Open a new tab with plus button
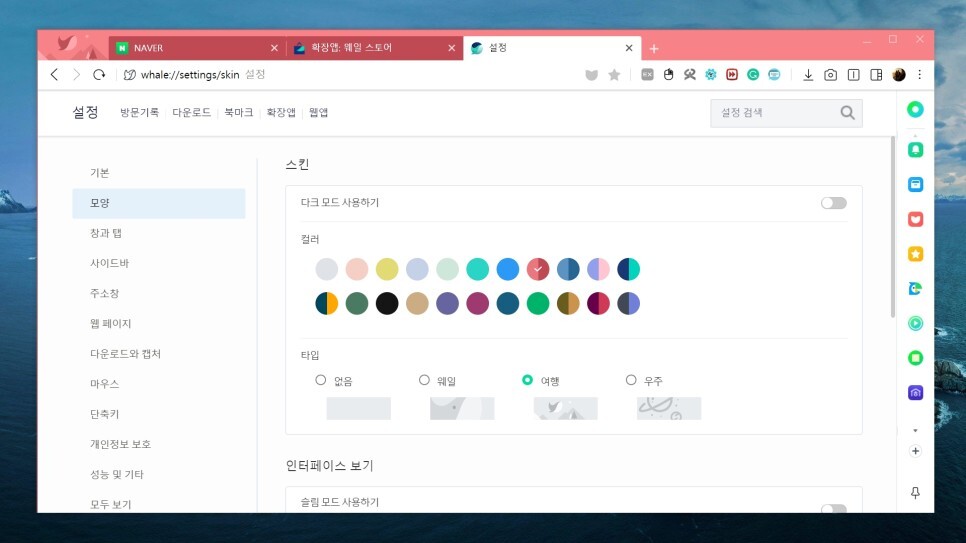The height and width of the screenshot is (543, 966). tap(654, 48)
